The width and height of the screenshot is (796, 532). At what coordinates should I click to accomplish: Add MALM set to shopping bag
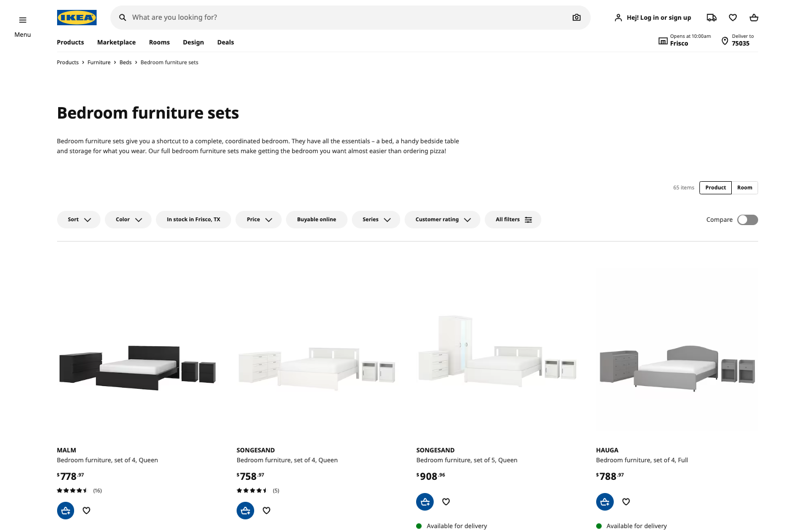click(65, 511)
